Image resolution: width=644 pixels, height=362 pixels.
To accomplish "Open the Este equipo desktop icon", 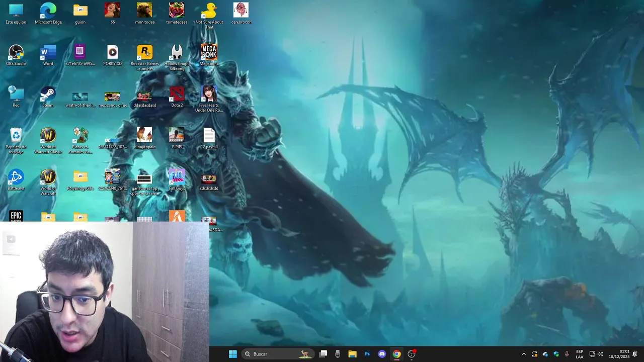I will [16, 14].
